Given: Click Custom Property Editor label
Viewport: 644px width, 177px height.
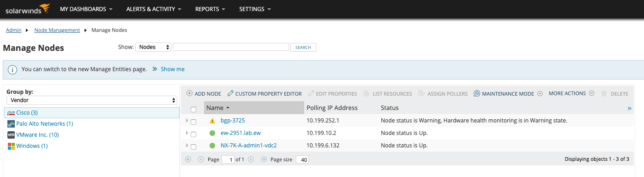Looking at the screenshot, I should click(269, 94).
